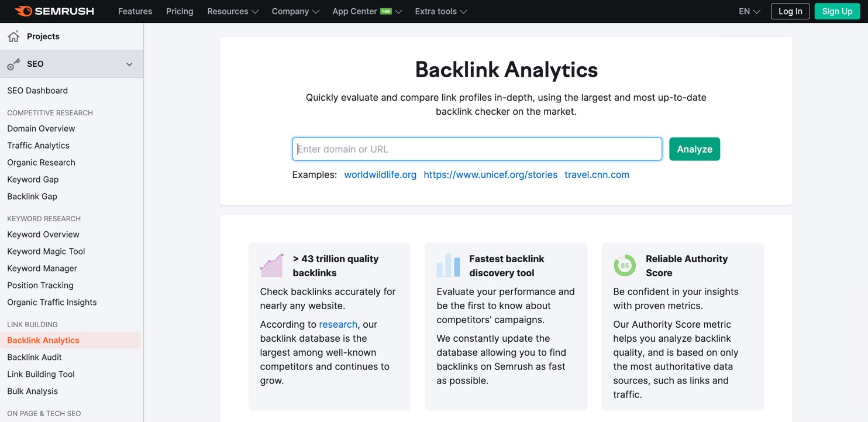Collapse the SEO sidebar section
This screenshot has width=868, height=422.
(129, 64)
